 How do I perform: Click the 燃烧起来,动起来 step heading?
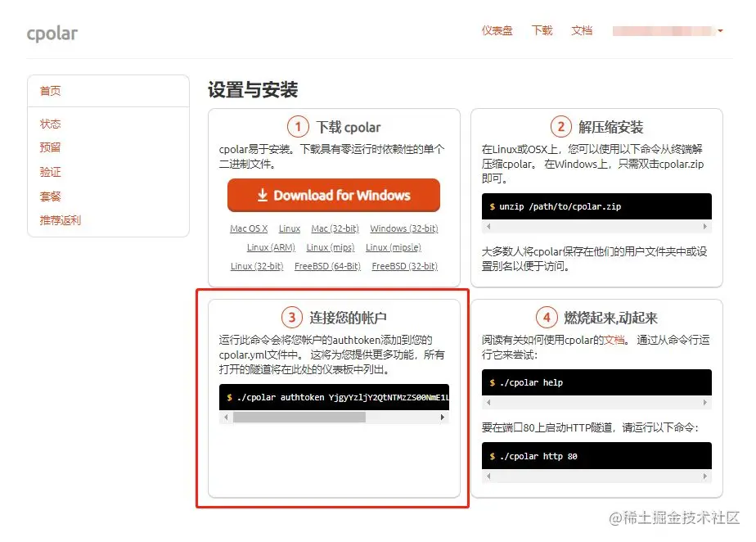coord(610,318)
